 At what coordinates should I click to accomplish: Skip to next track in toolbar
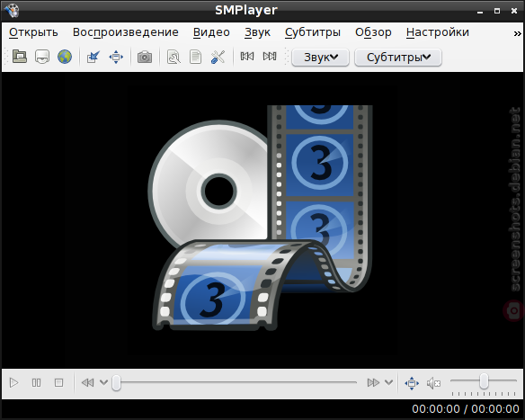(x=270, y=57)
